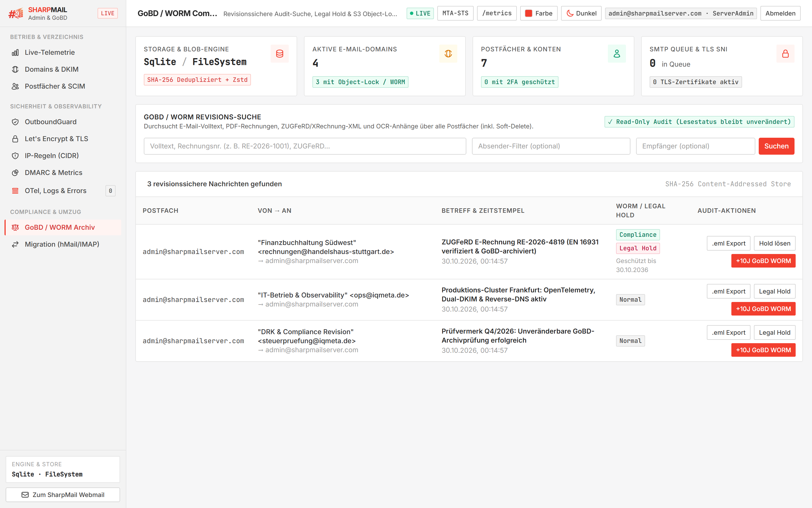Click the IP-Regeln (CIDR) shield icon
The height and width of the screenshot is (508, 812).
pyautogui.click(x=15, y=156)
